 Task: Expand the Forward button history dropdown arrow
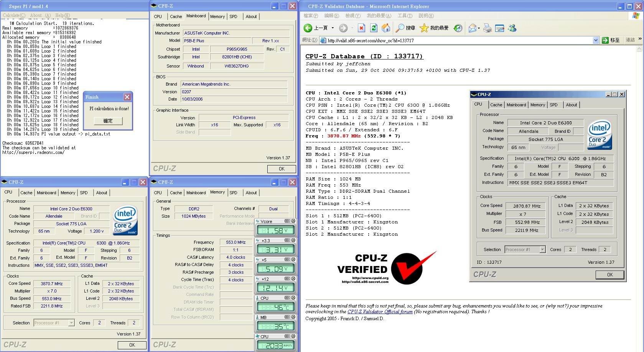tap(352, 28)
